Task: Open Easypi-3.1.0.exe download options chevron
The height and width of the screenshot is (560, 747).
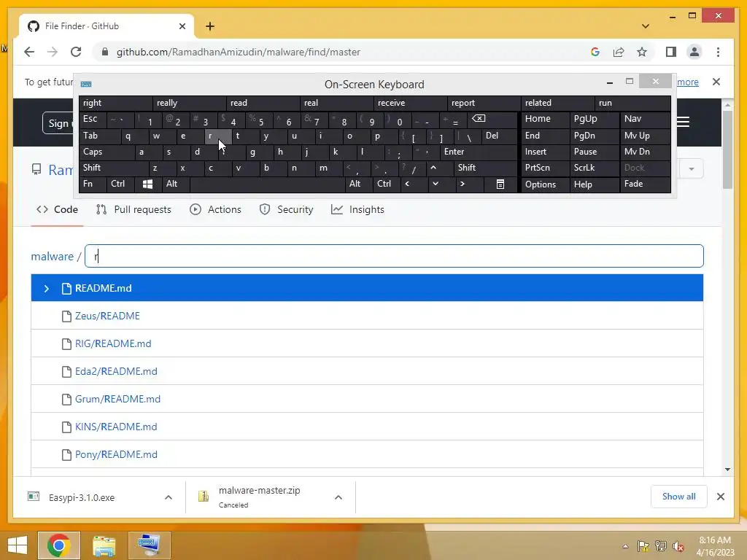Action: click(169, 497)
